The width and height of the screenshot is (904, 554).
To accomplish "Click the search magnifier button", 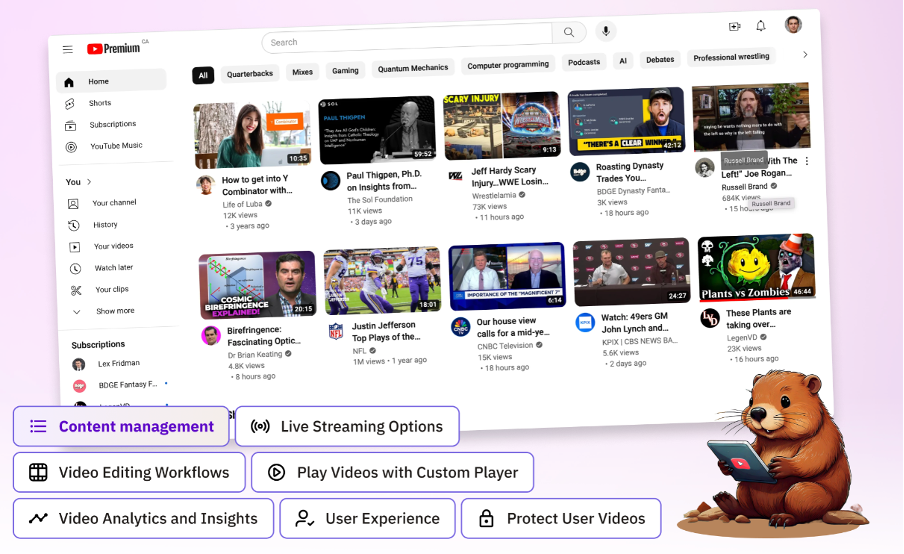I will (x=568, y=32).
